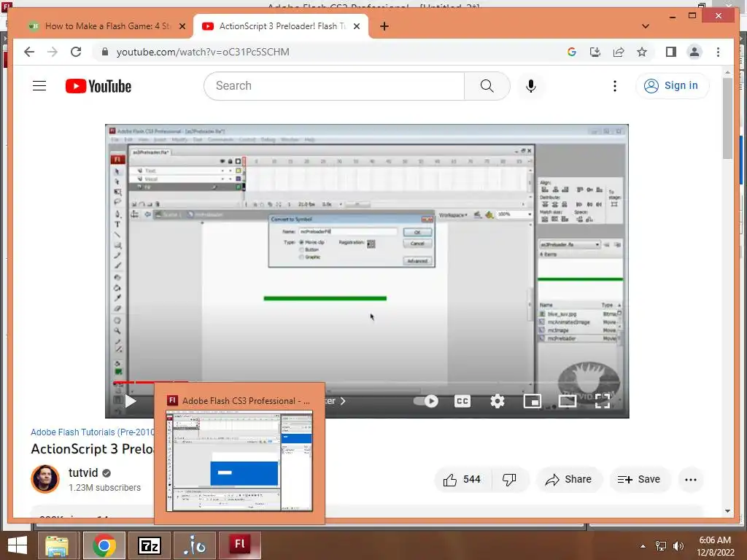
Task: Open YouTube settings three-dot menu
Action: [x=614, y=86]
